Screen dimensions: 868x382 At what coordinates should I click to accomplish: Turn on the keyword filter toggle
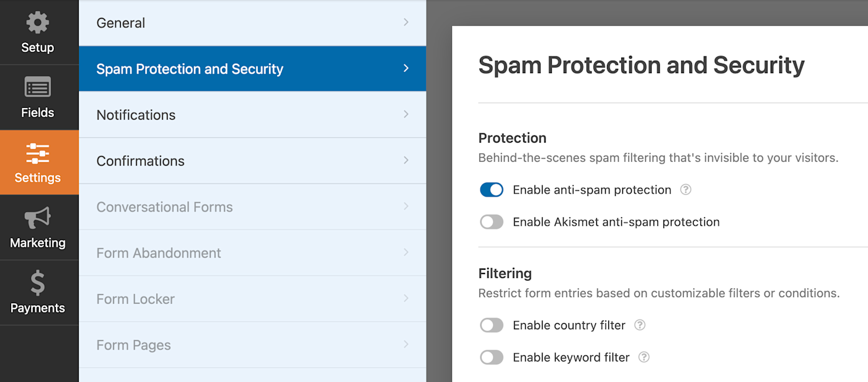492,357
